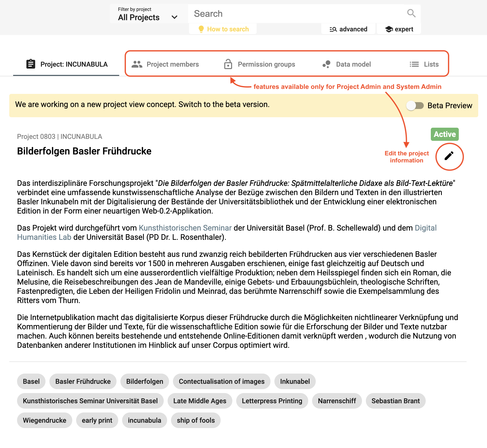Viewport: 487px width, 448px height.
Task: Open the Project members tab
Action: (x=165, y=64)
